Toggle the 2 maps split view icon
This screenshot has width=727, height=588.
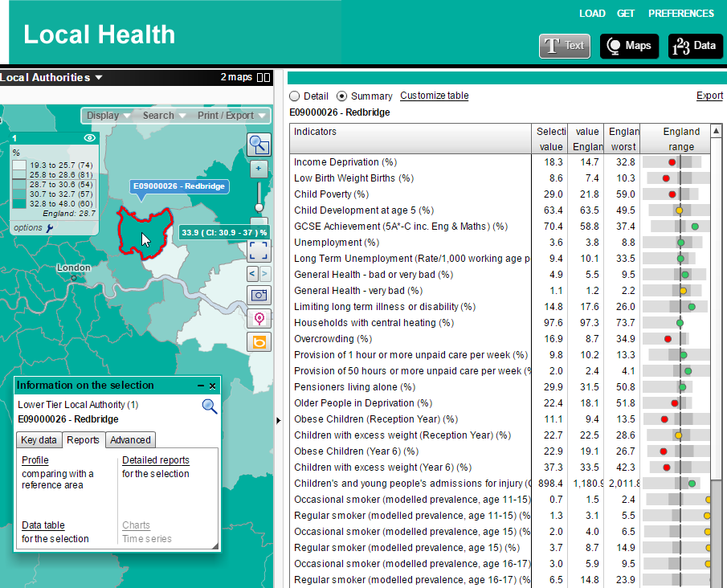263,77
